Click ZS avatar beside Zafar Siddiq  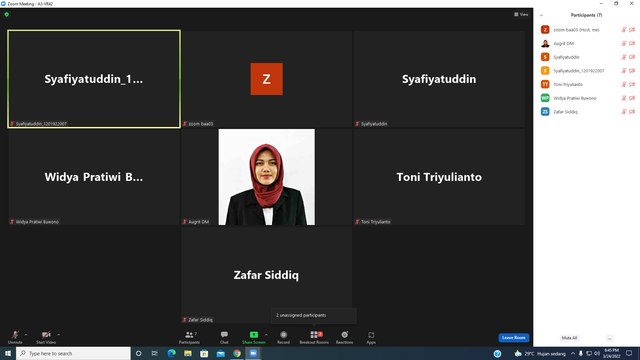point(545,112)
